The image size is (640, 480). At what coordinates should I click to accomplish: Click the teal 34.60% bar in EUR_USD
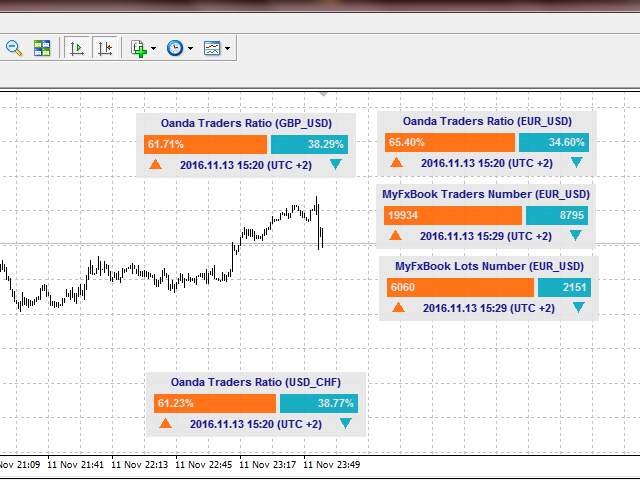point(554,142)
